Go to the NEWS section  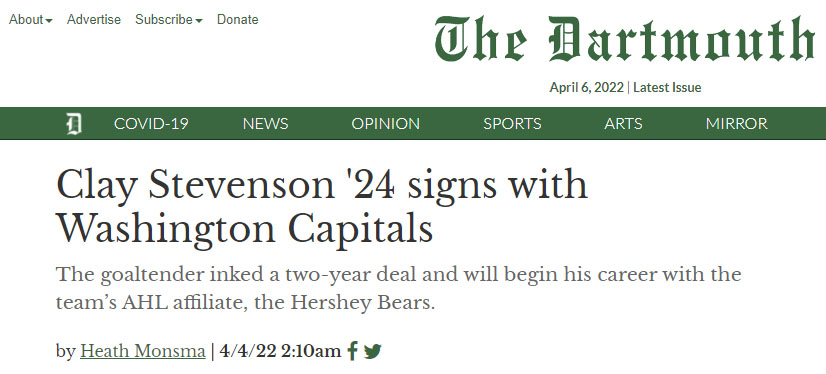(266, 124)
